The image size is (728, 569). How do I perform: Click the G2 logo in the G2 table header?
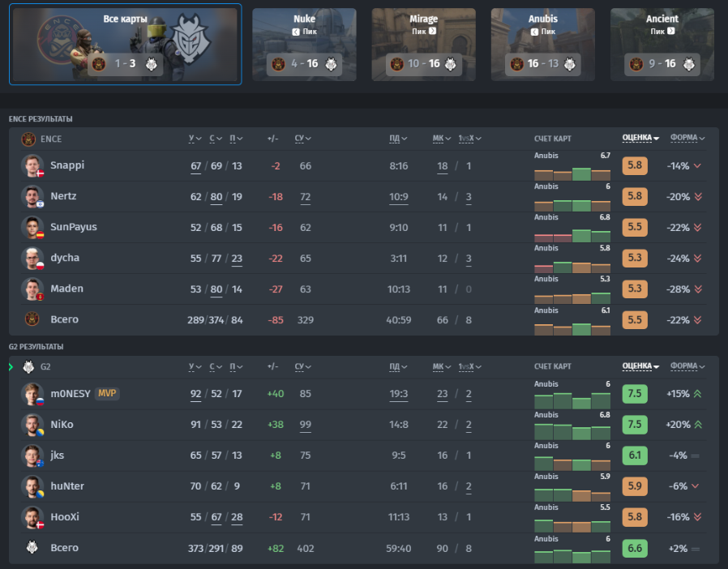(x=28, y=366)
